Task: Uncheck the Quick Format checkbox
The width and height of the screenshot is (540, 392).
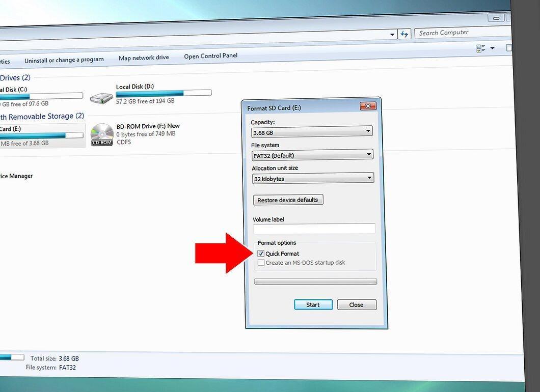Action: click(x=261, y=254)
